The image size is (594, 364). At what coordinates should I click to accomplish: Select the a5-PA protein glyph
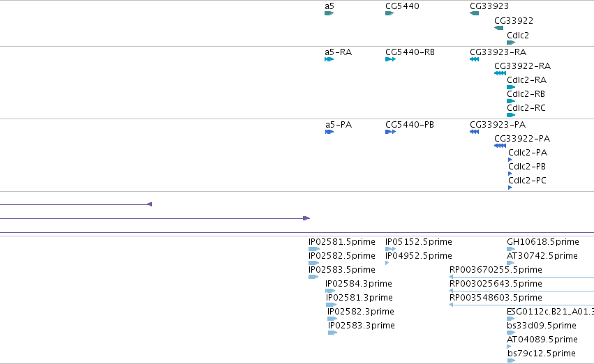329,132
